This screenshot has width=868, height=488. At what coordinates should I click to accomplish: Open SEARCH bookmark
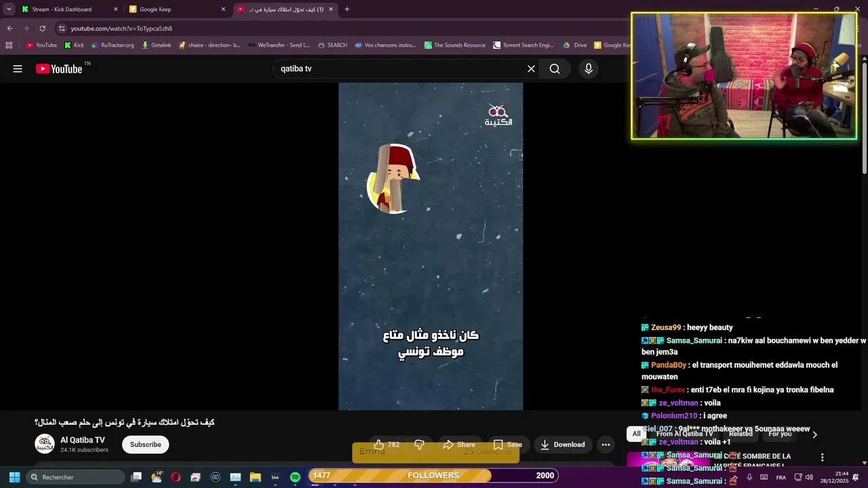(332, 45)
